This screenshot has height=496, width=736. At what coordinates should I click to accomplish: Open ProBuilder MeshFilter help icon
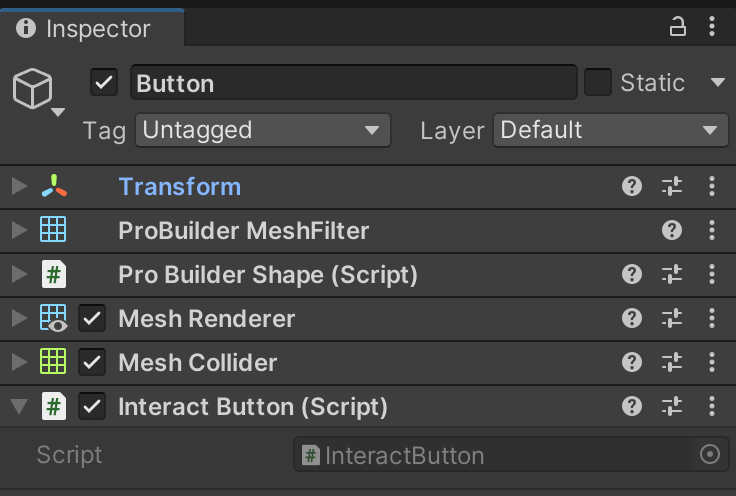672,230
